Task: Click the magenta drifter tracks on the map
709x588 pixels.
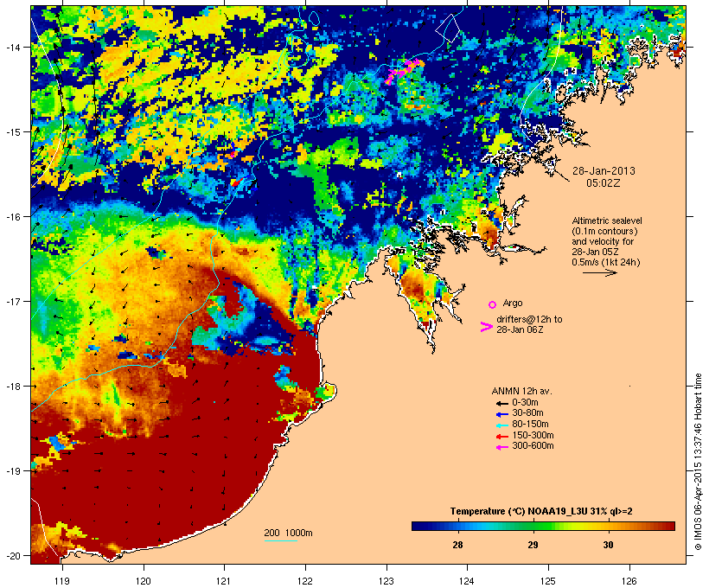Action: click(405, 70)
